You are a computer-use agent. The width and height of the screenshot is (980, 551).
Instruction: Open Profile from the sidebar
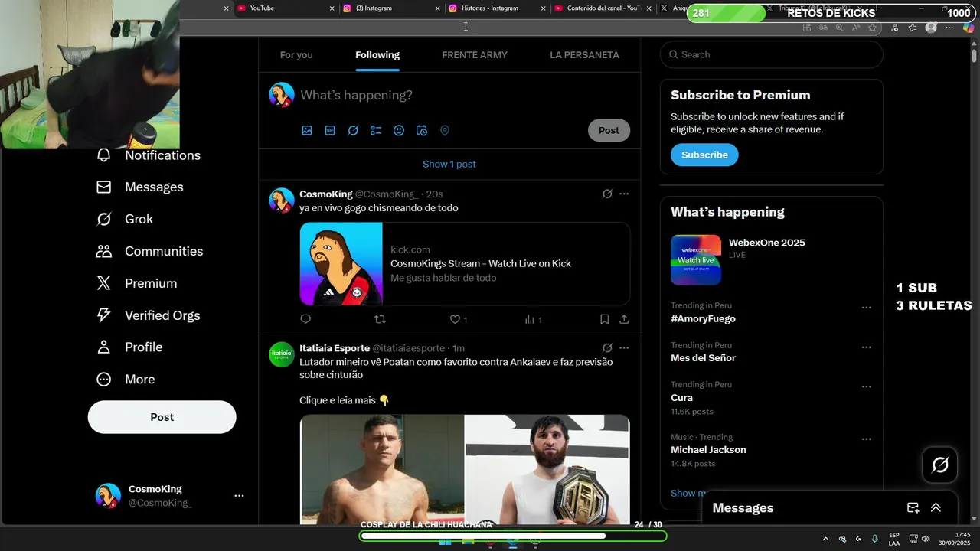(x=129, y=347)
